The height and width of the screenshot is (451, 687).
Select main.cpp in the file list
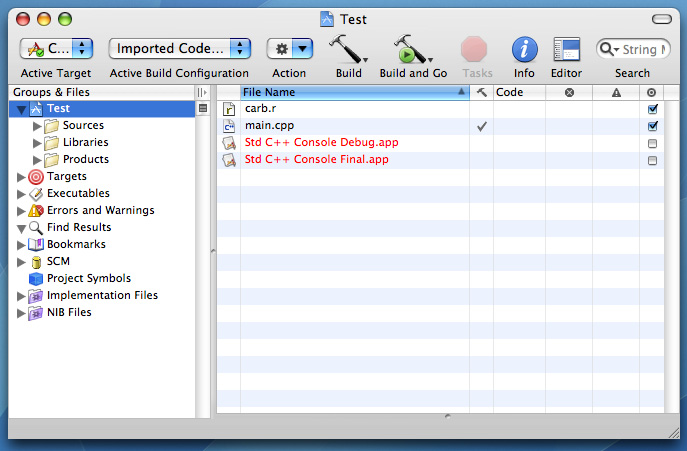tap(269, 126)
